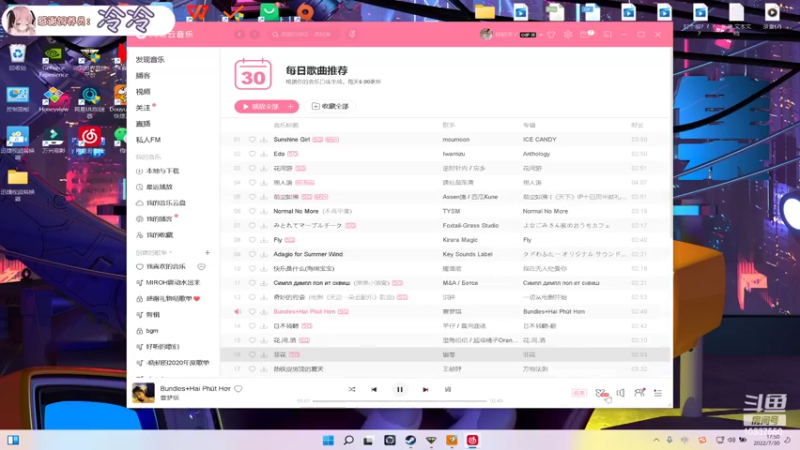Click artist moumoon in Sunshine Girl row
Image resolution: width=800 pixels, height=450 pixels.
pos(456,139)
